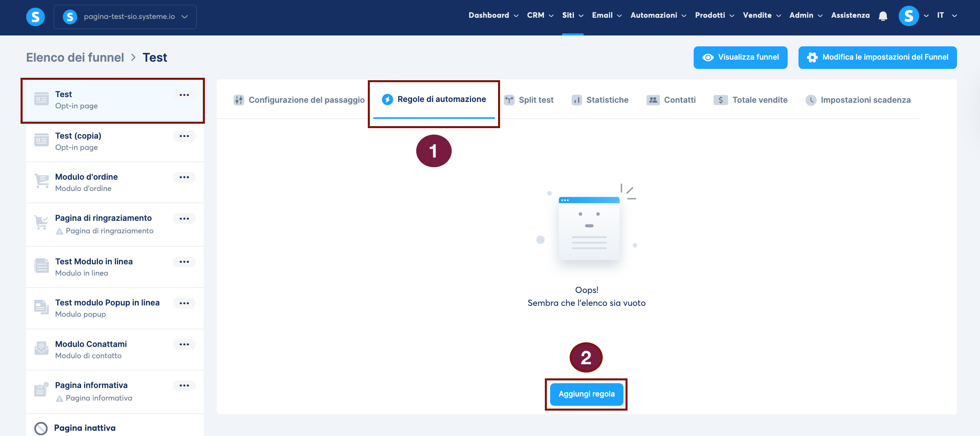Open options menu for Test modulo Popup in linea
The image size is (980, 436).
point(184,303)
